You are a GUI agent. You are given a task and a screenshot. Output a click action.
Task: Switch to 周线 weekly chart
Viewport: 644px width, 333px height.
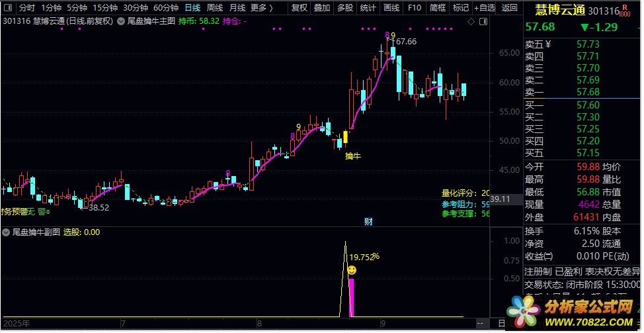click(x=215, y=8)
